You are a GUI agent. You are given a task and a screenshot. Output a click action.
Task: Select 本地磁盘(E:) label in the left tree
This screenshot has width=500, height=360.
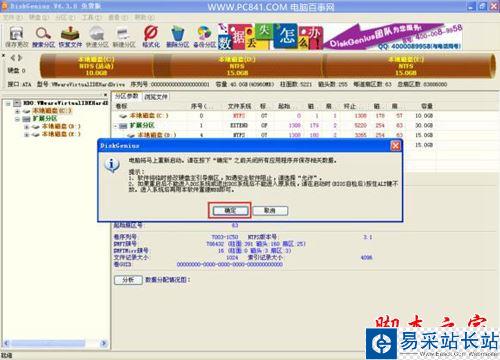61,134
